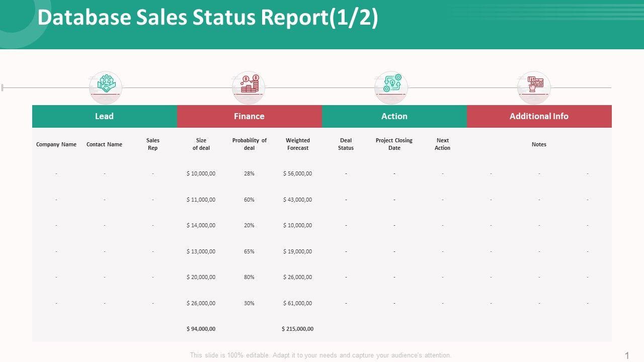644x362 pixels.
Task: Click the Company Name column header
Action: (56, 144)
